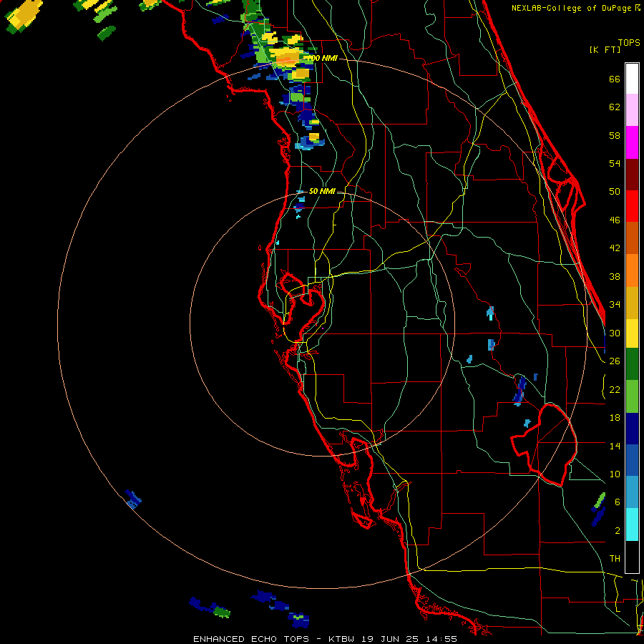
Task: Click the orange 38-42 K FT legend swatch
Action: click(632, 270)
